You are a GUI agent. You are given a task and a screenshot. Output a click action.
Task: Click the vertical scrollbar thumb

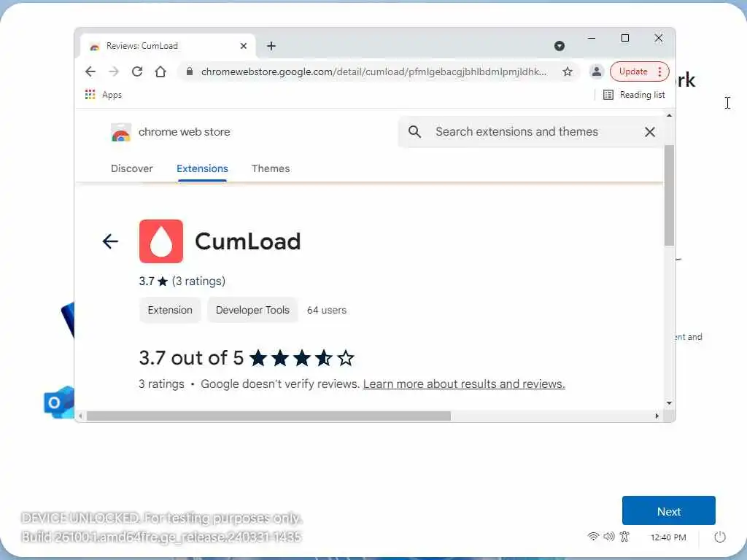pyautogui.click(x=670, y=195)
